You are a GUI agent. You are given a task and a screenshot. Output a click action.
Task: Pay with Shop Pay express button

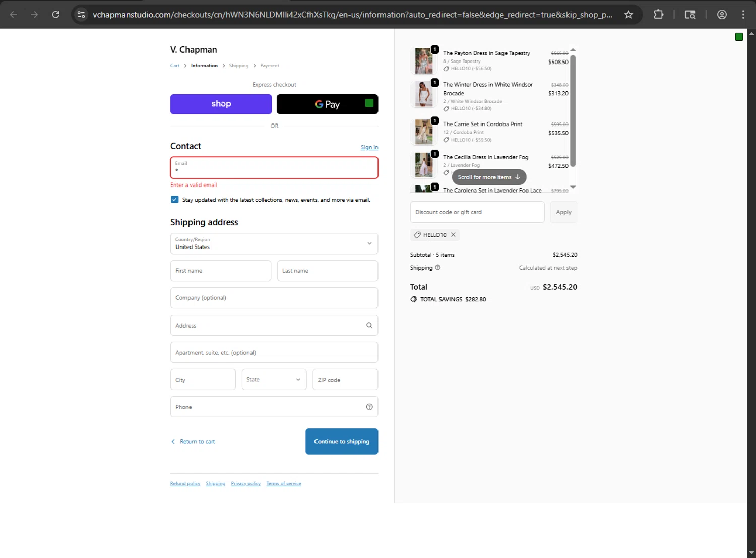point(221,104)
